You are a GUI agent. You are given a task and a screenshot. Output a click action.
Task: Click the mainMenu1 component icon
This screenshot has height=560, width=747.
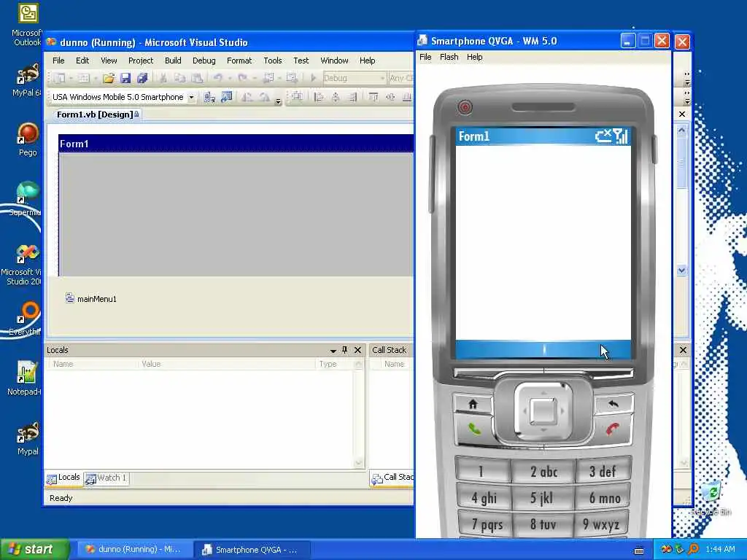point(70,298)
